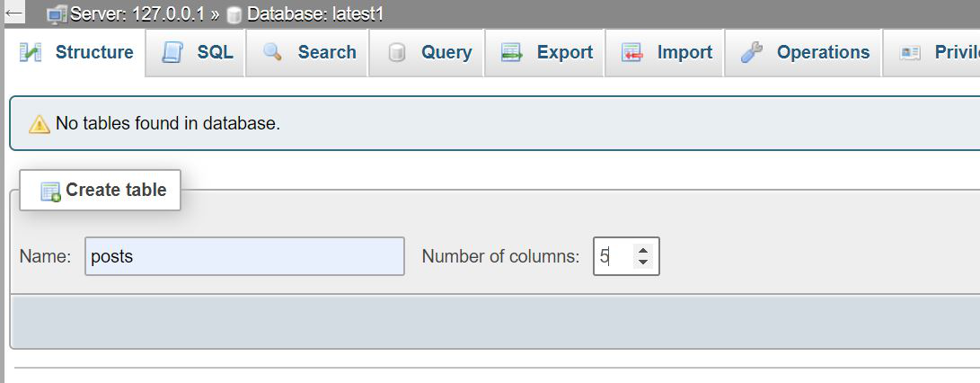Open the Export tab
980x383 pixels.
tap(543, 52)
